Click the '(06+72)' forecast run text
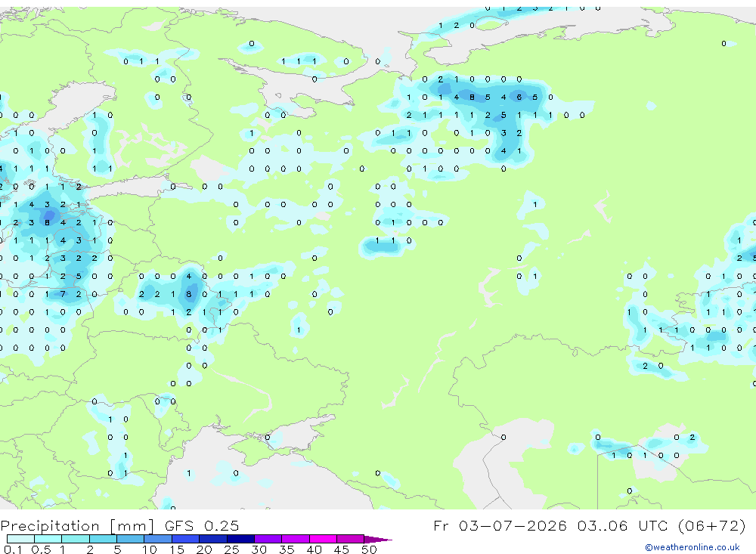This screenshot has width=756, height=554. point(711,525)
